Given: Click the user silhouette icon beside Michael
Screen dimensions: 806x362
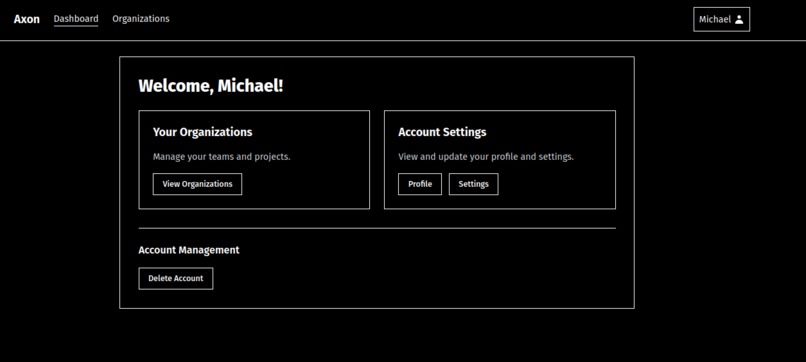Looking at the screenshot, I should tap(739, 20).
